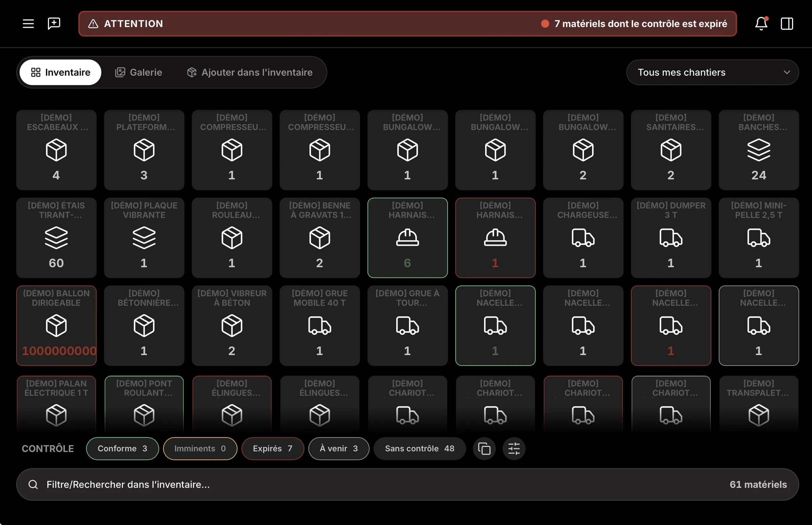Viewport: 812px width, 525px height.
Task: Click the copy/duplicate icon beside filters
Action: (484, 449)
